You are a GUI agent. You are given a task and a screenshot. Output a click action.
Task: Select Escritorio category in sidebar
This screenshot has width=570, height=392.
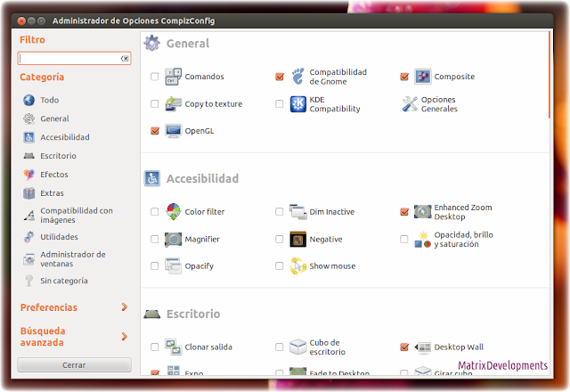coord(58,156)
